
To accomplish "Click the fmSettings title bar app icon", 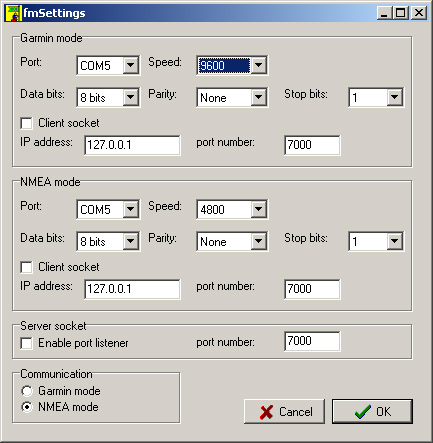I will pyautogui.click(x=14, y=13).
